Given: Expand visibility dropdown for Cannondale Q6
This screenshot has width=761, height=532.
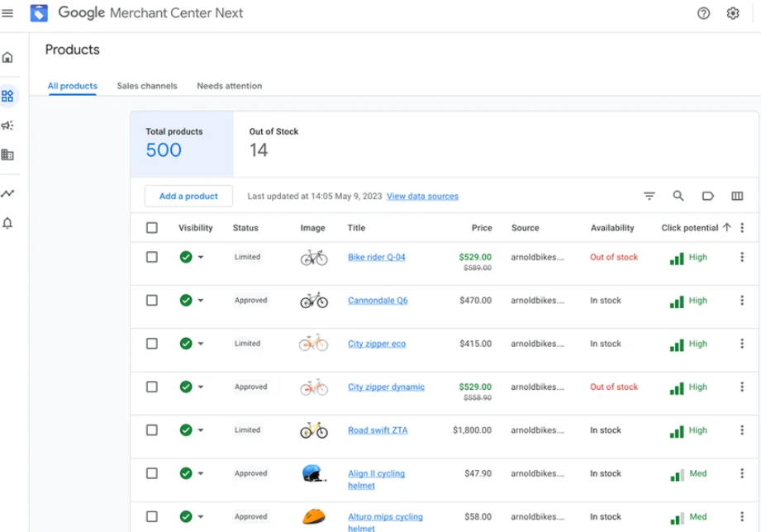Looking at the screenshot, I should [201, 301].
